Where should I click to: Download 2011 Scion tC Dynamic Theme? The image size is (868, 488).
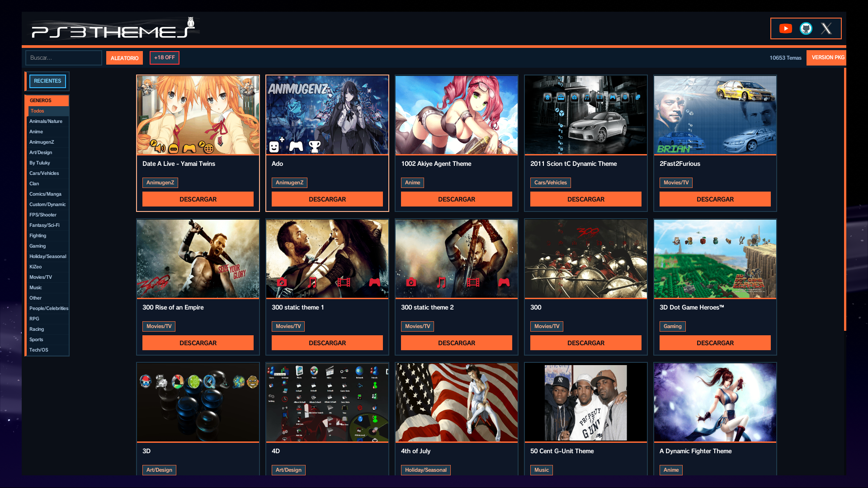click(586, 199)
